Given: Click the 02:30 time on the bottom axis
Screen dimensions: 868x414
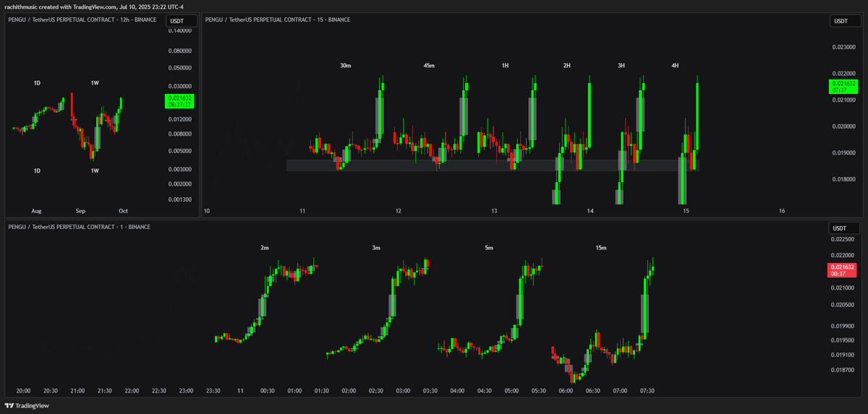Looking at the screenshot, I should pyautogui.click(x=376, y=391).
